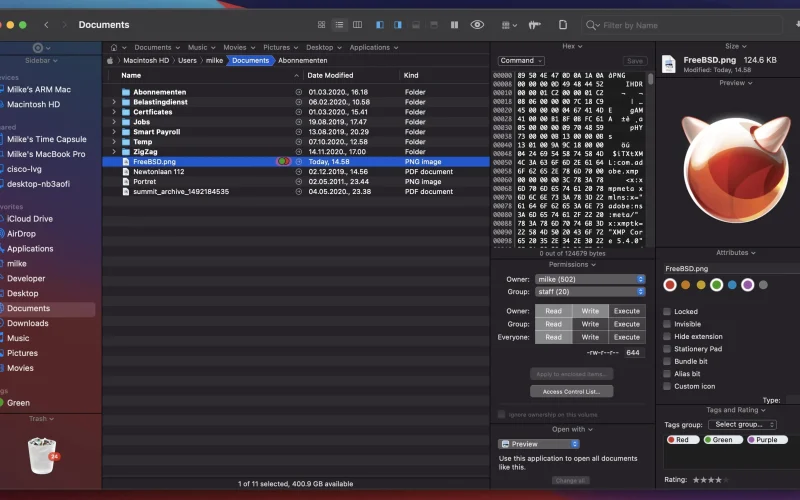Expand the ZigZag folder
The height and width of the screenshot is (500, 800).
coord(114,152)
